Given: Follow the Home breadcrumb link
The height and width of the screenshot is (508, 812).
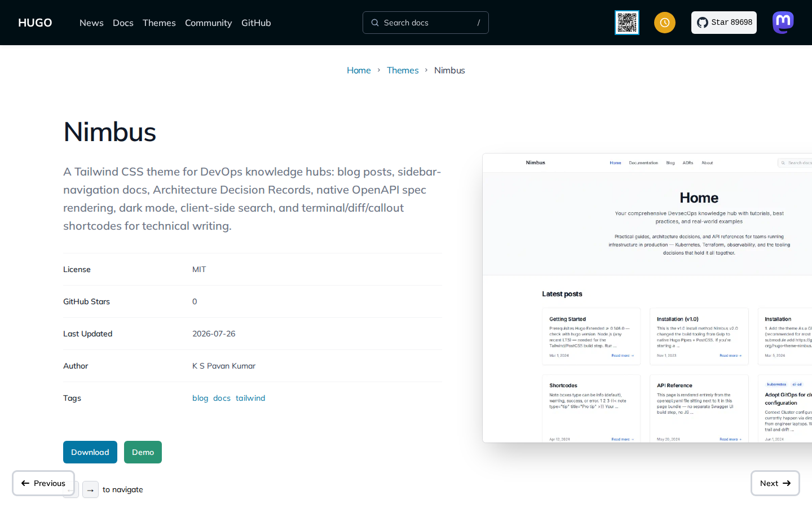Looking at the screenshot, I should pos(359,70).
